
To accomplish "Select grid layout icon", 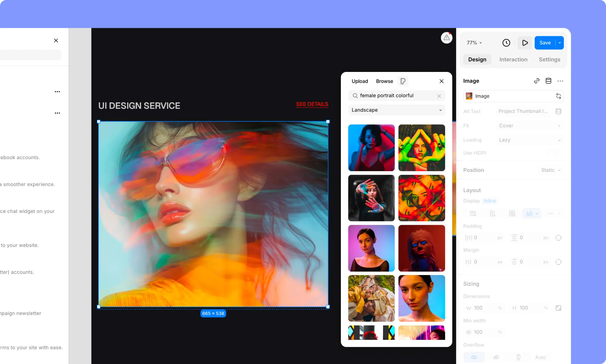I will coord(512,214).
